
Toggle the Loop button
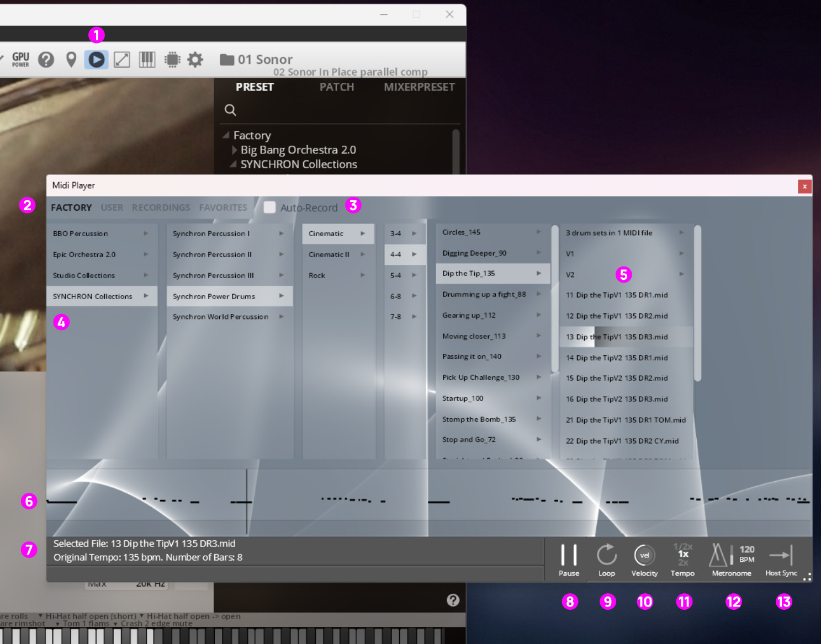pos(606,556)
